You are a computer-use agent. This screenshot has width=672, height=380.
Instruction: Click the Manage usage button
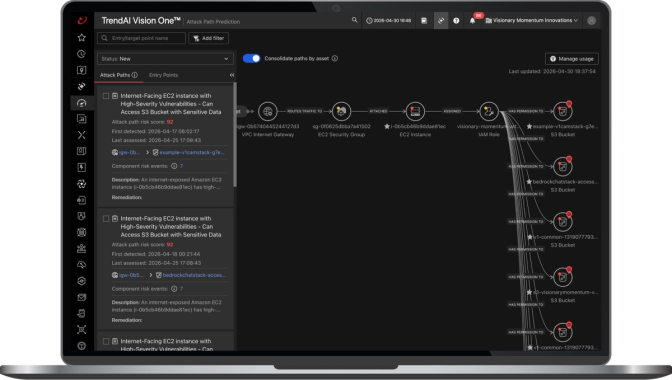coord(572,59)
